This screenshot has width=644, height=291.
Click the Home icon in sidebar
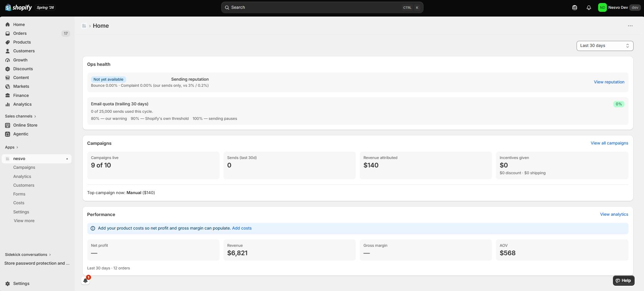click(7, 25)
